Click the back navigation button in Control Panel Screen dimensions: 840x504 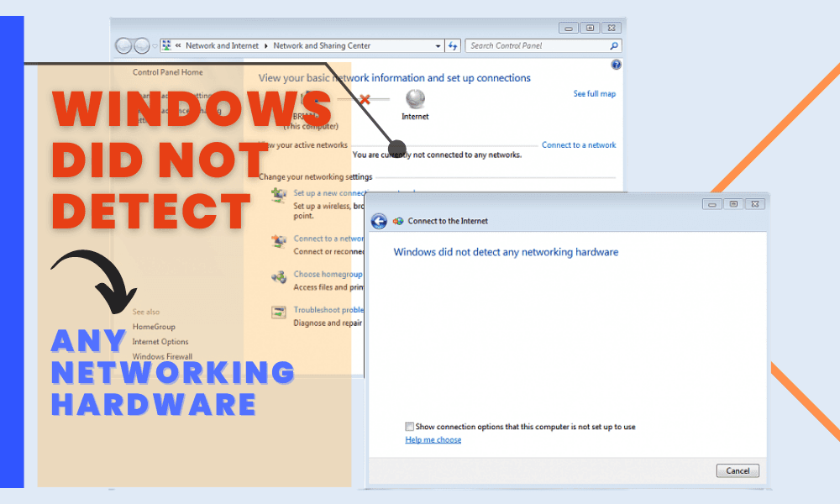click(x=123, y=46)
